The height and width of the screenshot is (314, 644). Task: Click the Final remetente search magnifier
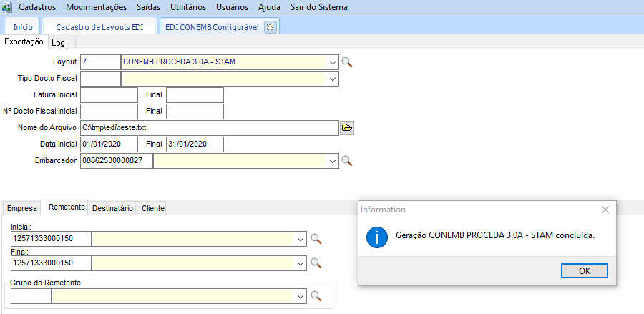click(316, 263)
